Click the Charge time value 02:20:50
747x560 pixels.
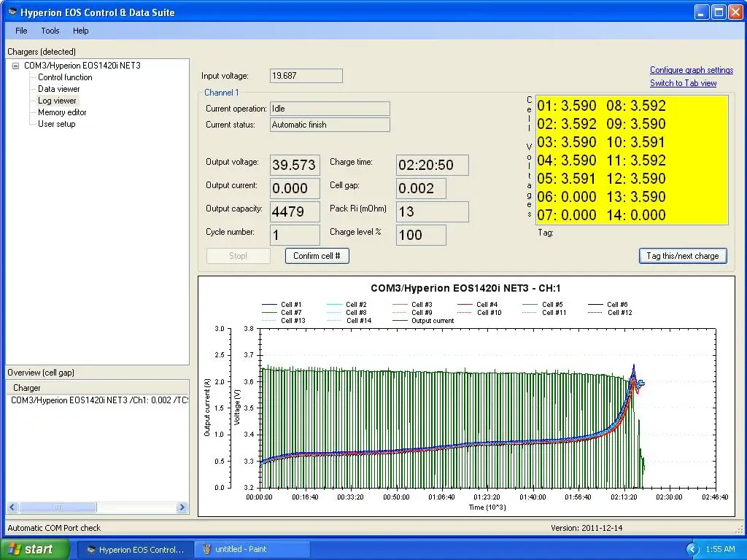point(433,165)
